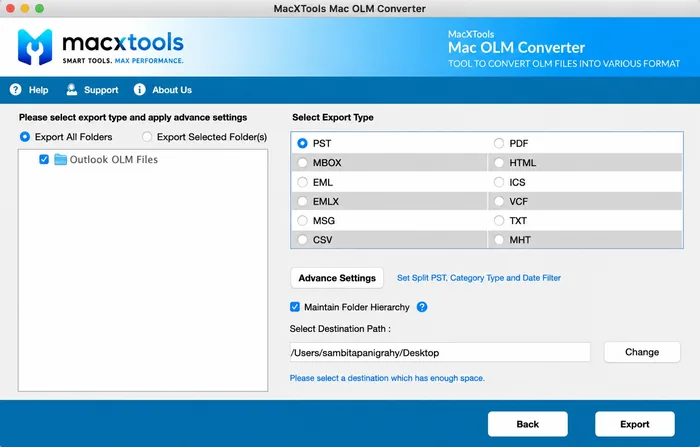The height and width of the screenshot is (447, 700).
Task: Click the Outlook OLM Files folder icon
Action: click(60, 159)
